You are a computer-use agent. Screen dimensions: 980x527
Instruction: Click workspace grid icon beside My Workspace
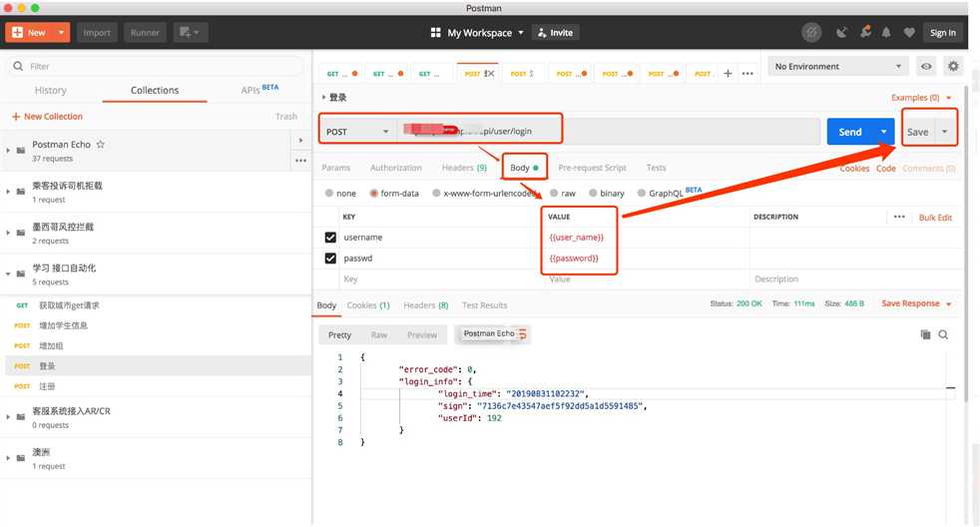pyautogui.click(x=436, y=33)
